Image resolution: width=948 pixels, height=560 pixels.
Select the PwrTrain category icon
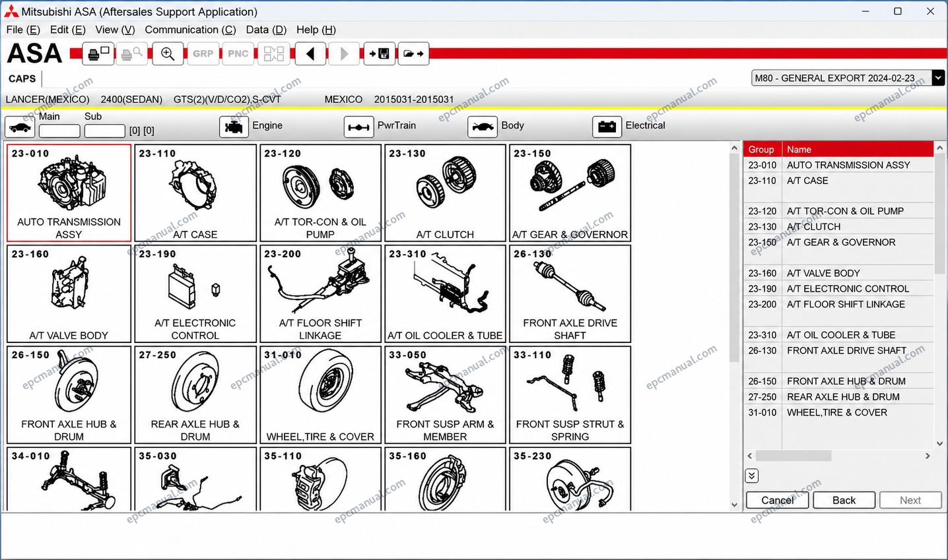(x=358, y=127)
